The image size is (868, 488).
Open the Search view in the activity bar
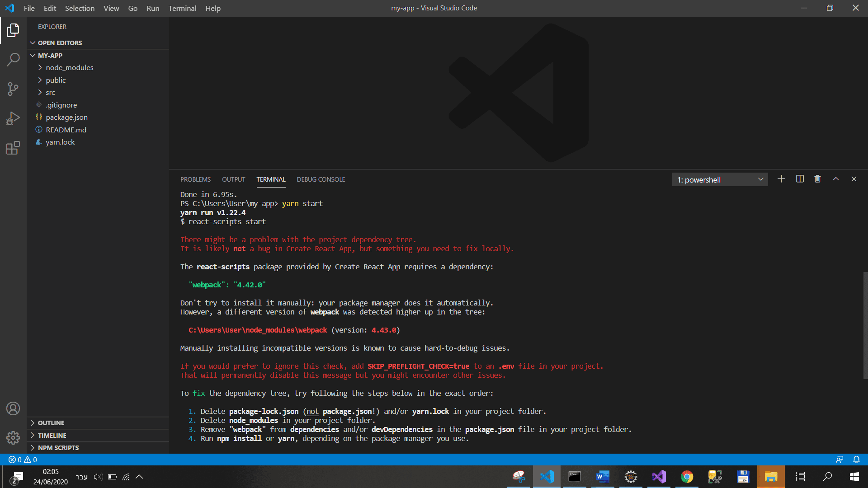point(13,59)
